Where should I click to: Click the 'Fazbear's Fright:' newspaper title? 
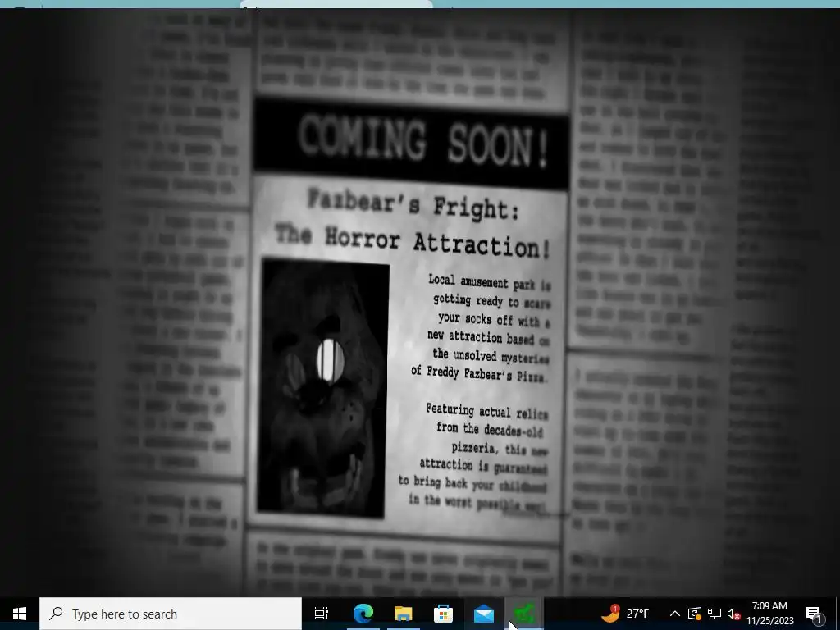tap(413, 205)
